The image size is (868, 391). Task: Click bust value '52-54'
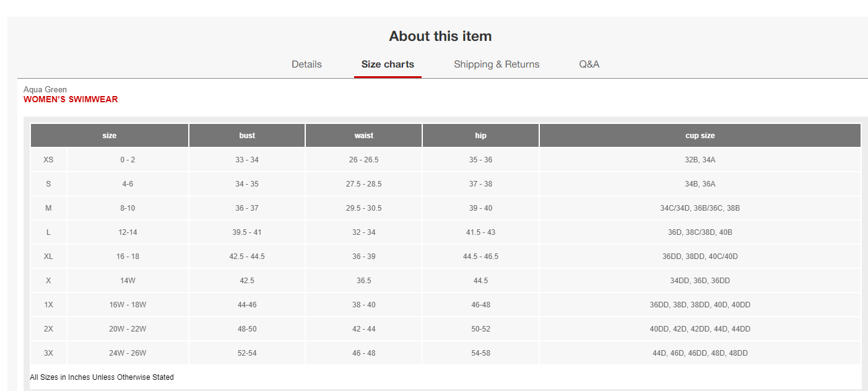247,353
